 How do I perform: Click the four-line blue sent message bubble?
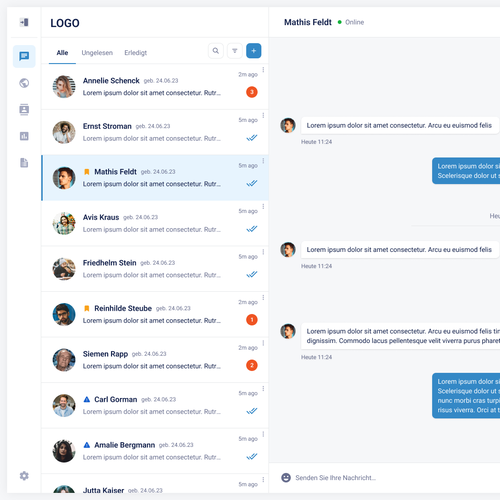pos(466,396)
